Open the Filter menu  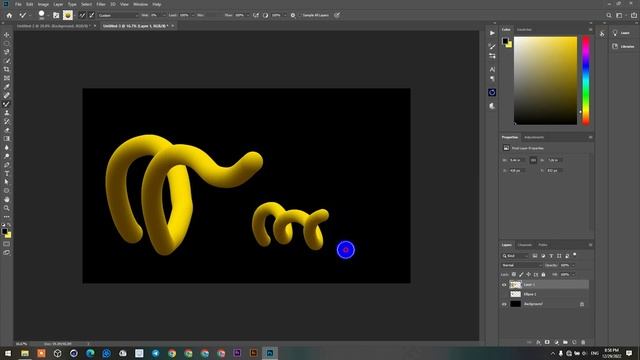click(x=101, y=4)
